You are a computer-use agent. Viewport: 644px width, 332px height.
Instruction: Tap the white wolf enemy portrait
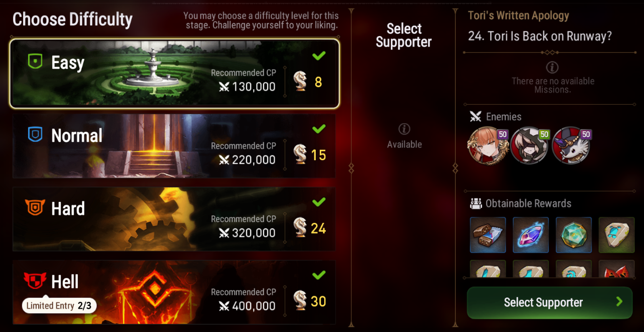tap(570, 145)
